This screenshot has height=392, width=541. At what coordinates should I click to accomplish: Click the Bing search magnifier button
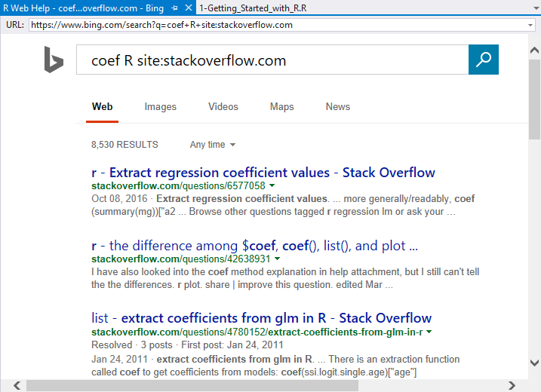click(x=484, y=60)
